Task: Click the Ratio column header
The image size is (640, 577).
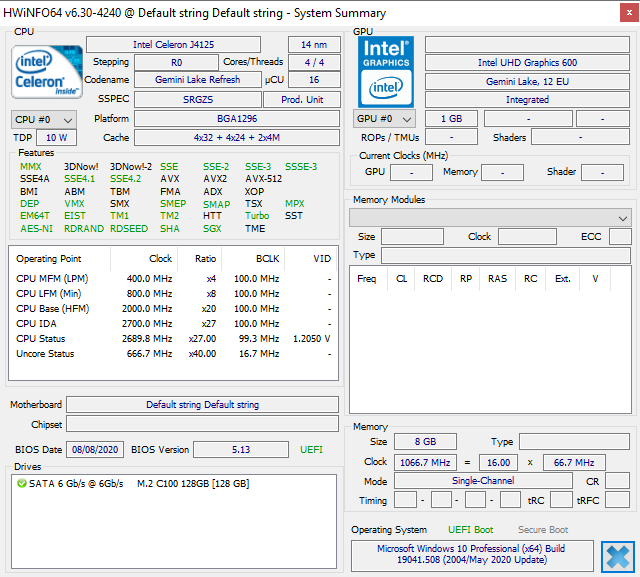Action: [200, 259]
